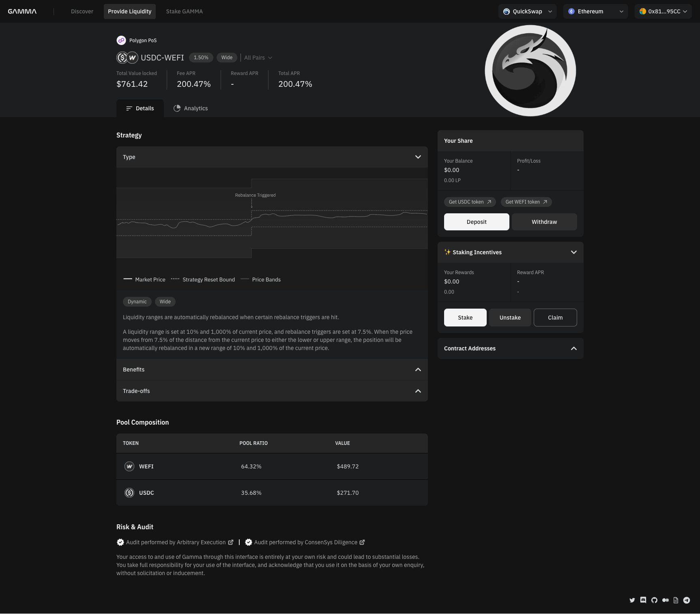Screen dimensions: 700x614
Task: Collapse the Strategy Type section
Action: pos(272,157)
